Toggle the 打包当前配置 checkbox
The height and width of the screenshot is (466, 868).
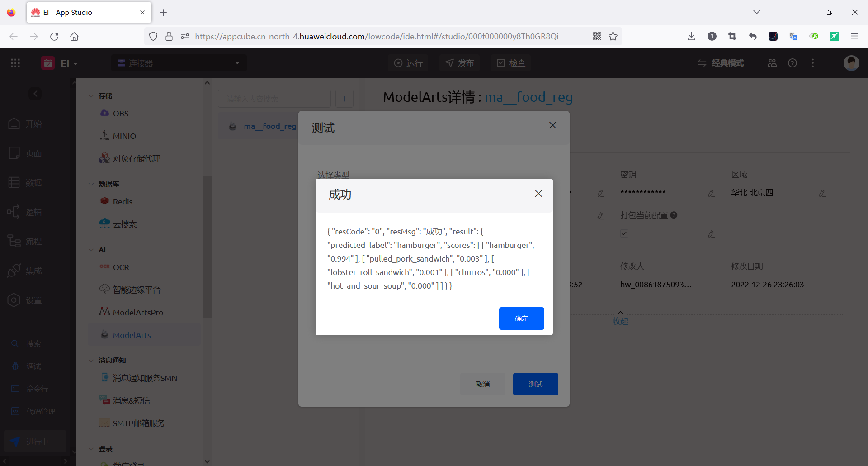(624, 233)
